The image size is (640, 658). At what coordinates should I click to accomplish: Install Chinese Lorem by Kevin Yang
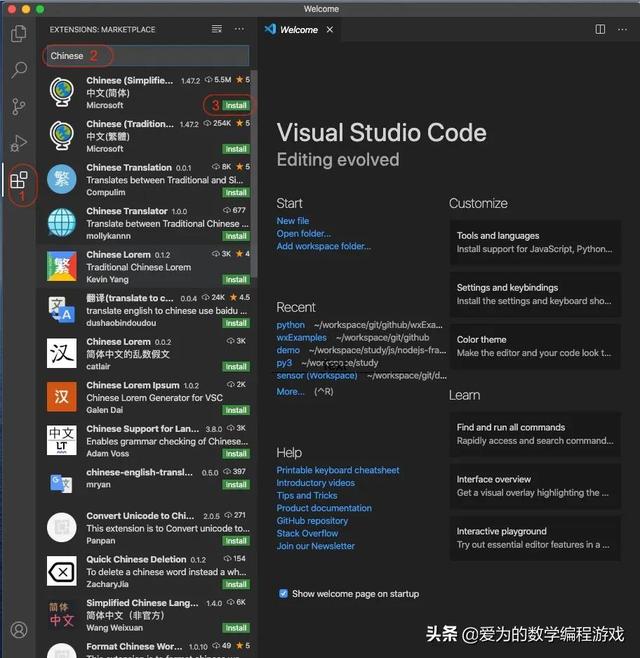click(235, 280)
